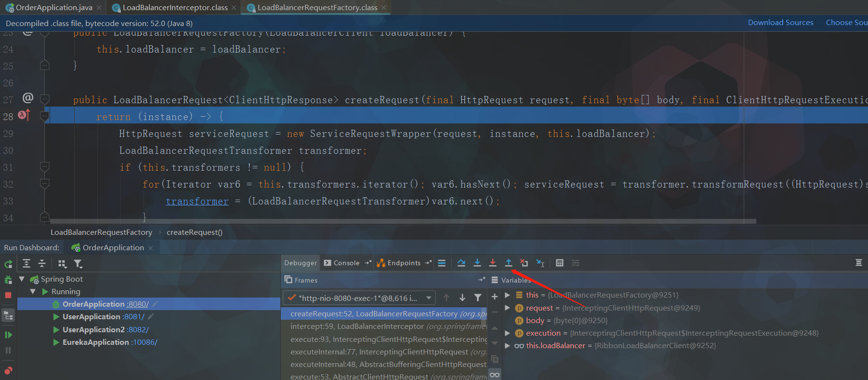Switch to the LoadBalancerInterceptor.class tab
Image resolution: width=868 pixels, height=380 pixels.
pyautogui.click(x=175, y=7)
